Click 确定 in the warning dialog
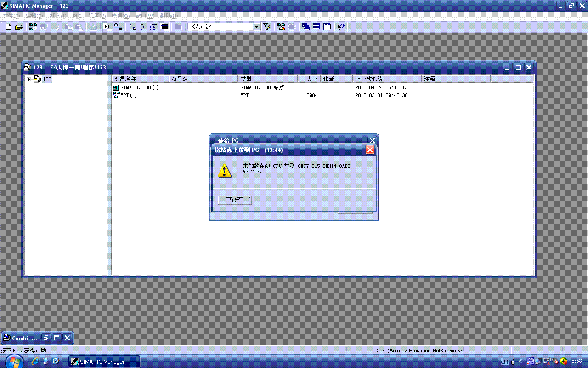Image resolution: width=588 pixels, height=368 pixels. point(235,200)
